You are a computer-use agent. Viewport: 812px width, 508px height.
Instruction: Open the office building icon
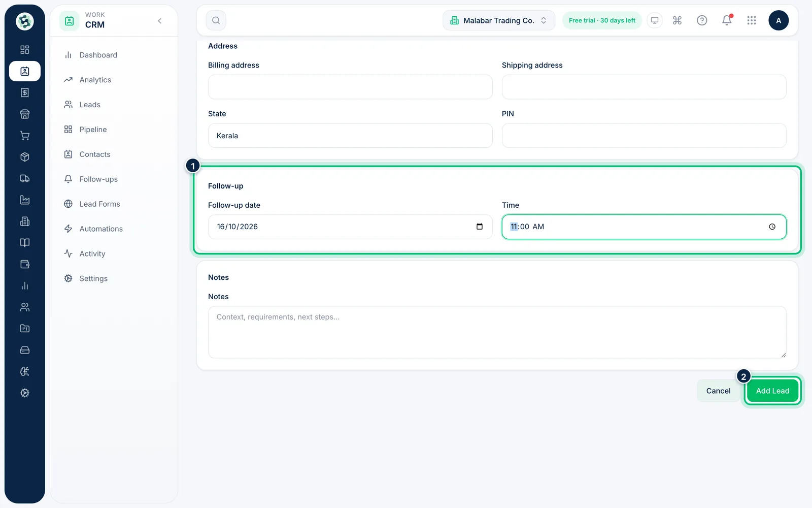[x=24, y=221]
